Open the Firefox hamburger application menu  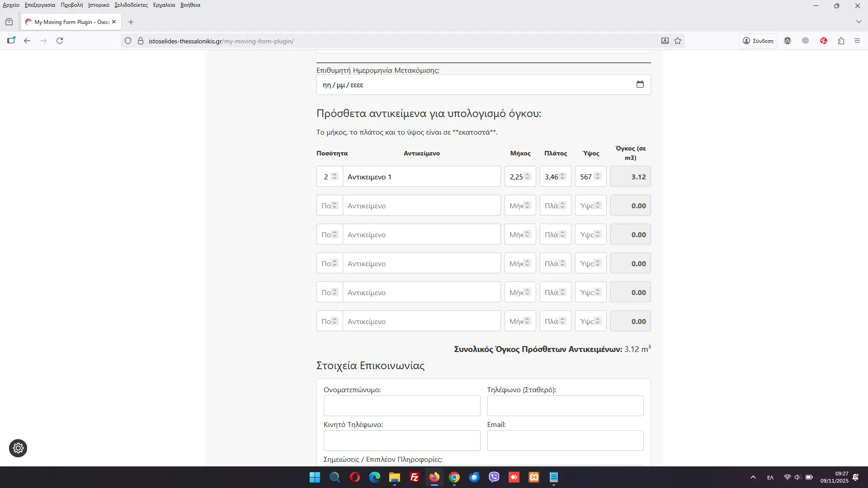[857, 41]
